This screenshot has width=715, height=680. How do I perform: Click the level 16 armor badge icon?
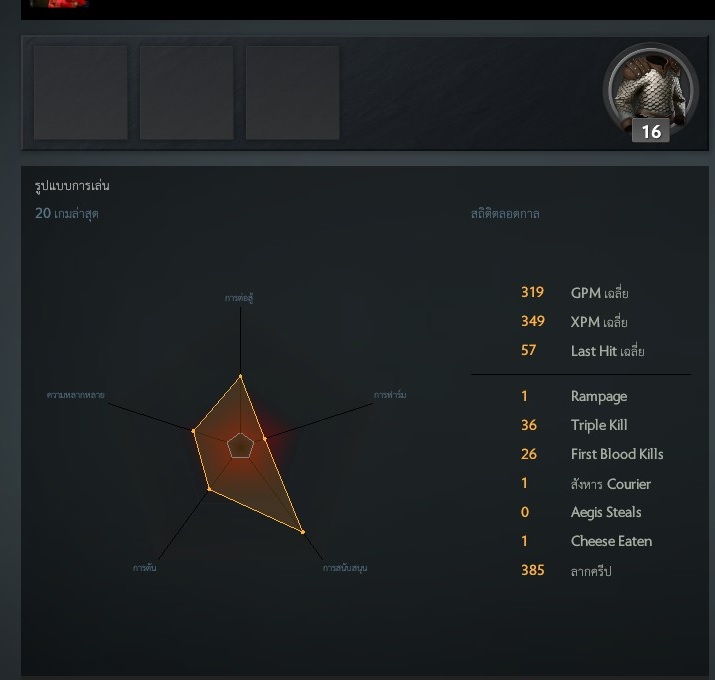[651, 93]
